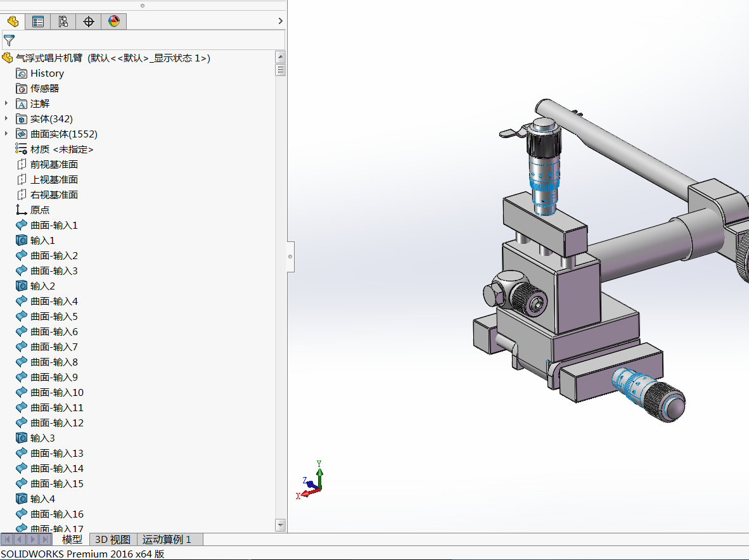Screen dimensions: 749x560
Task: Select the 曲面-输入1 surface feature icon
Action: [22, 226]
